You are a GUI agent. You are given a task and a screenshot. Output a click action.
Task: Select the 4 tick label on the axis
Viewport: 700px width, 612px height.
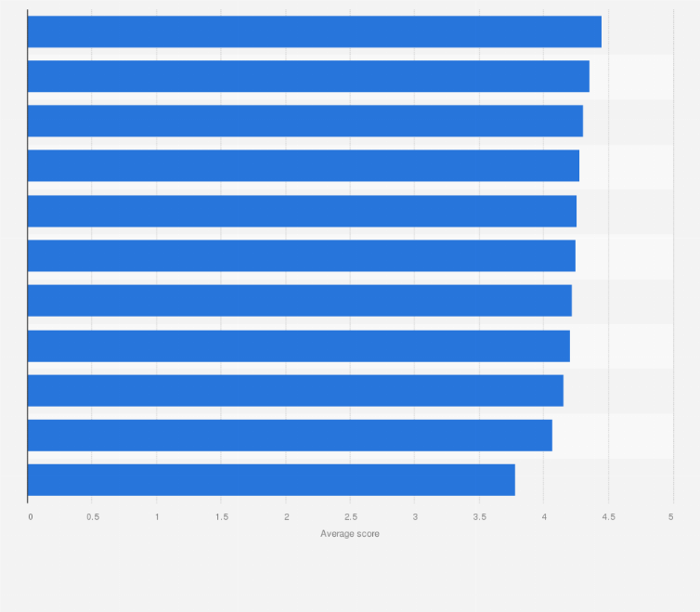tap(543, 515)
